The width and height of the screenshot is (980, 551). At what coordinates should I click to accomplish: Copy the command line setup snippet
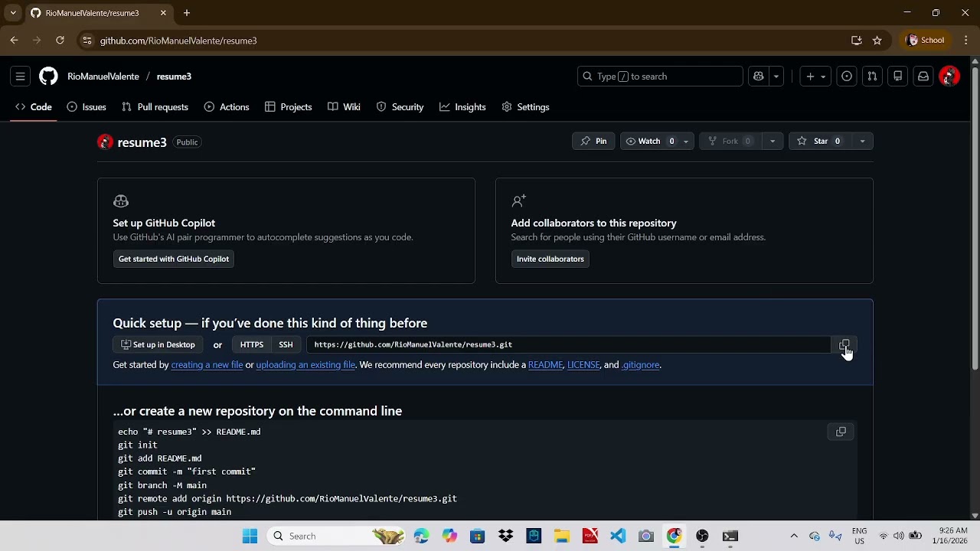coord(841,432)
